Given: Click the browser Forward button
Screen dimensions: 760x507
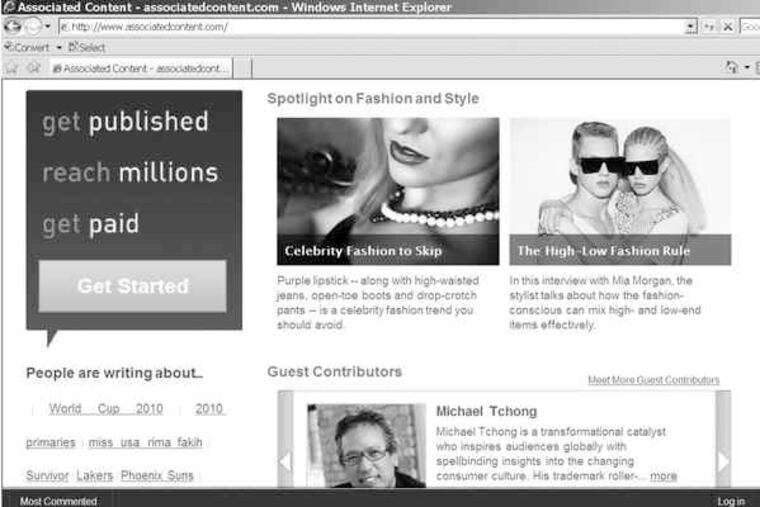Looking at the screenshot, I should [32, 27].
